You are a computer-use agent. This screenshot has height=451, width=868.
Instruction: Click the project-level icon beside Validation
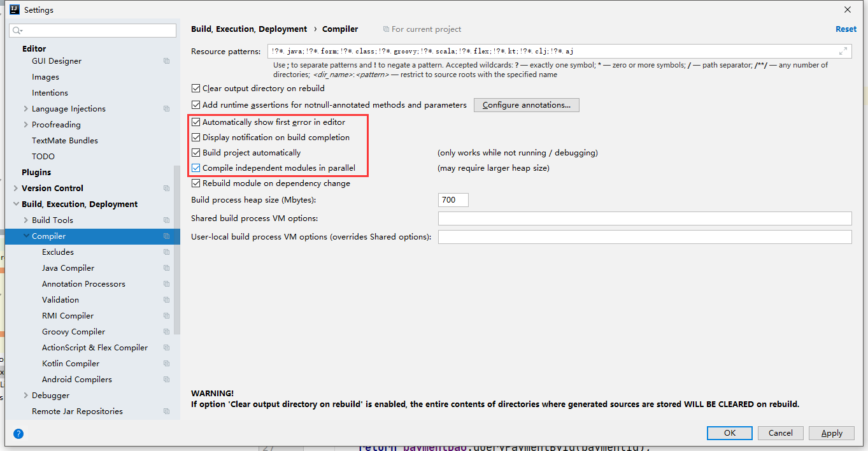(167, 300)
